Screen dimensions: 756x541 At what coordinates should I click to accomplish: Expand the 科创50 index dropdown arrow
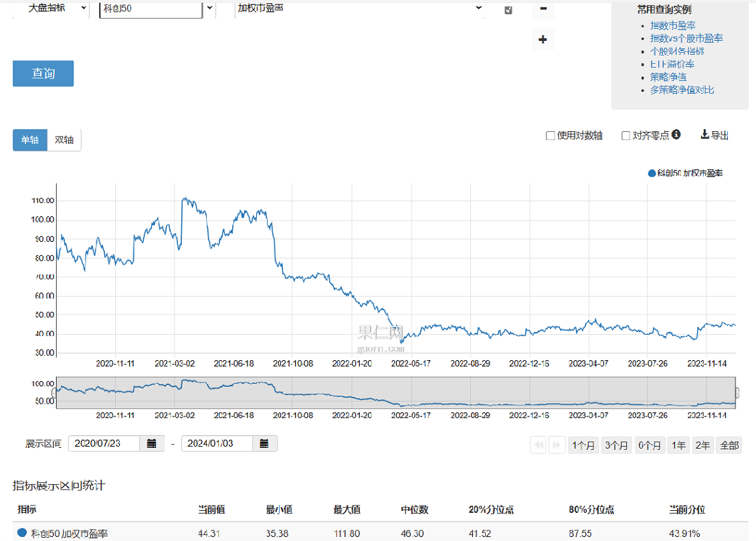point(209,9)
